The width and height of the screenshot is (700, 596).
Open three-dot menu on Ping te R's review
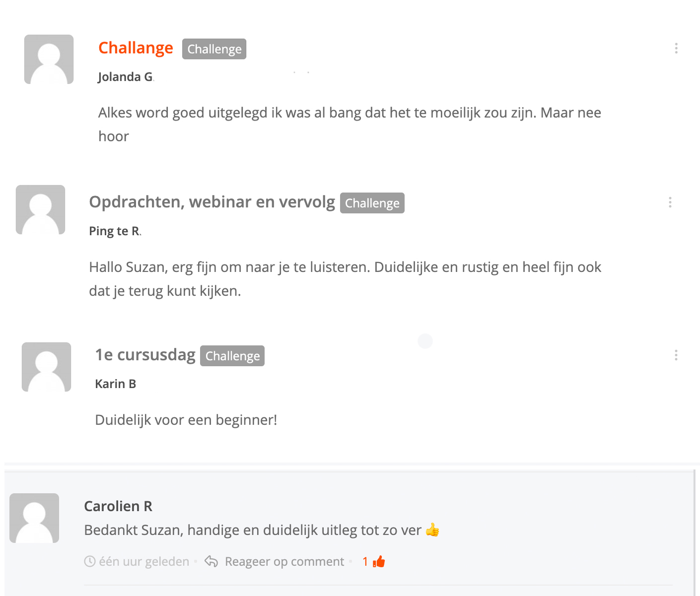tap(670, 202)
